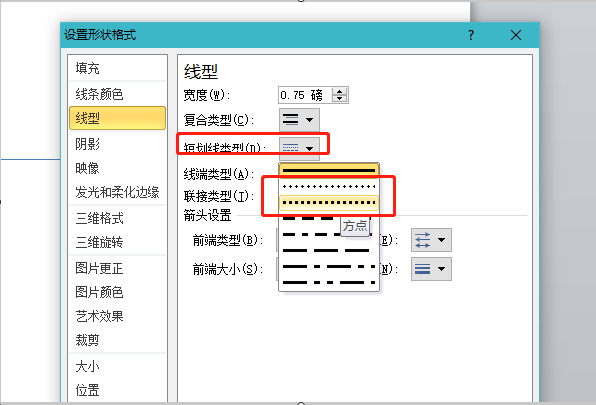Increase line width with up spinner
The image size is (596, 405).
[339, 91]
